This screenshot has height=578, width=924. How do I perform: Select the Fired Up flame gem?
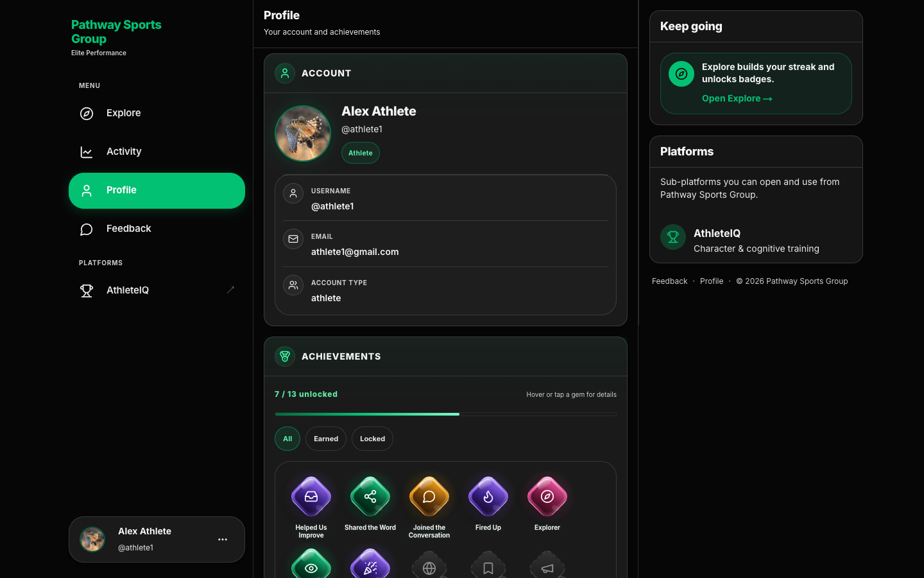[488, 496]
